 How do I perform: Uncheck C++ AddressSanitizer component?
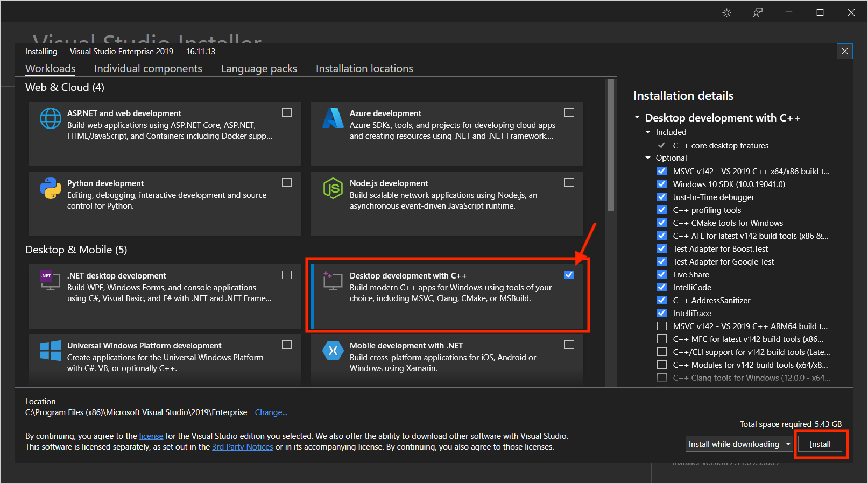pos(662,300)
